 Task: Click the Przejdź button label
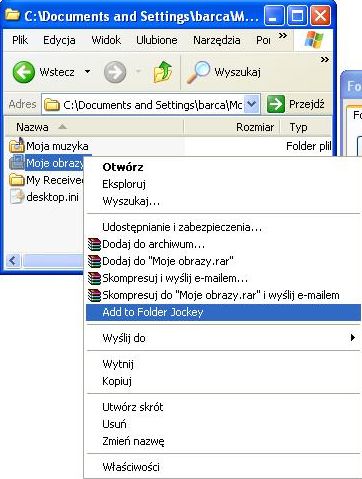tap(307, 105)
